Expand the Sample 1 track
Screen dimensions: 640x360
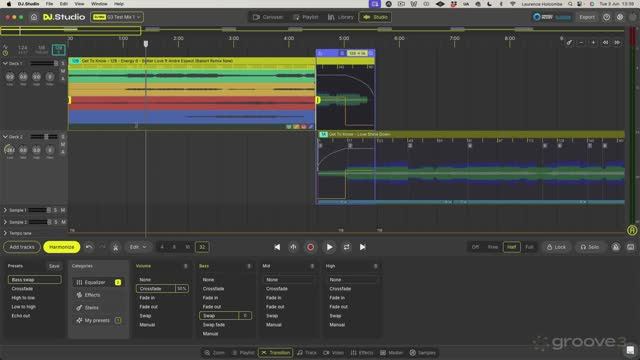[x=5, y=210]
